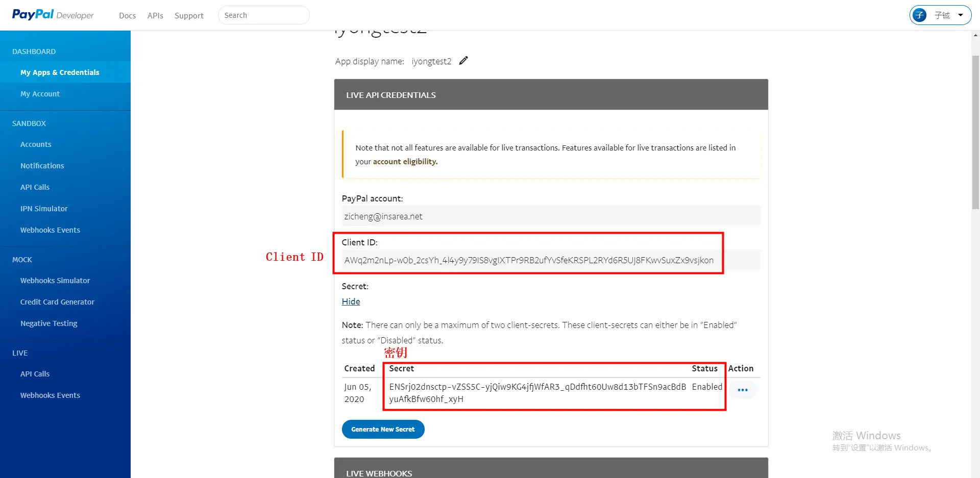Click the Jun 05, 2020 created date
980x478 pixels.
click(358, 393)
